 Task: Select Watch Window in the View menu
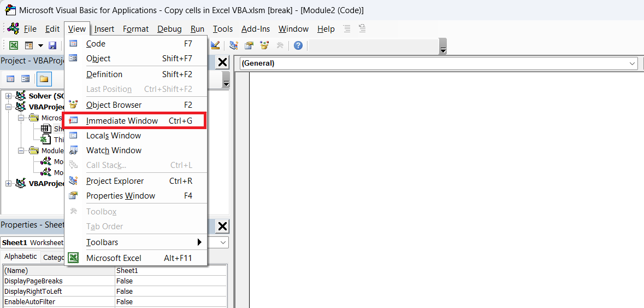coord(136,150)
